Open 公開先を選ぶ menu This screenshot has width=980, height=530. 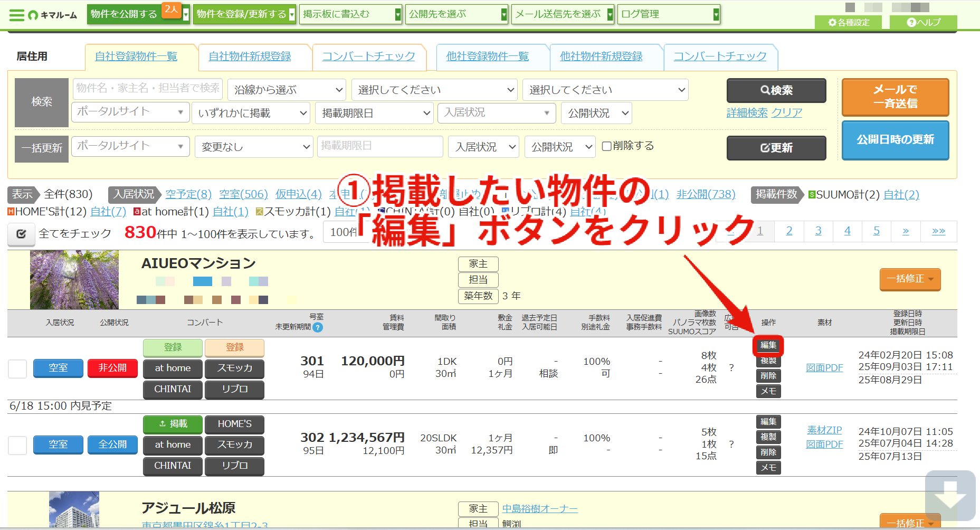click(456, 14)
